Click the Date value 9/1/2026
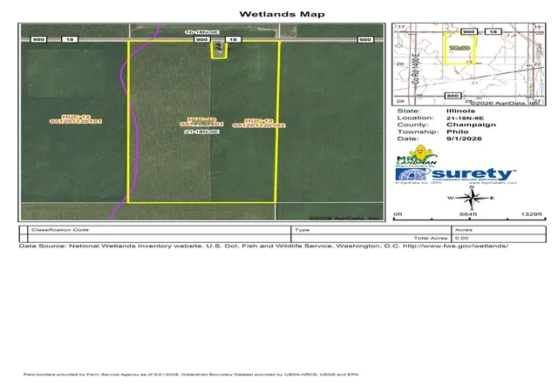The height and width of the screenshot is (392, 558). [x=464, y=139]
